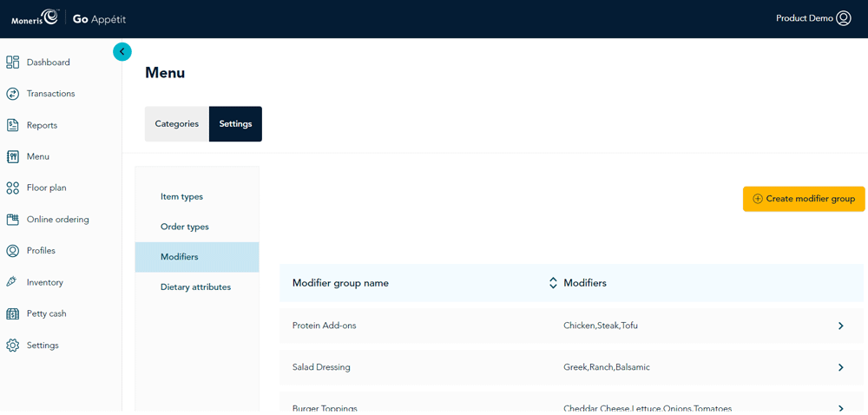Click the Settings gear icon
Screen dimensions: 868x415
(x=13, y=346)
